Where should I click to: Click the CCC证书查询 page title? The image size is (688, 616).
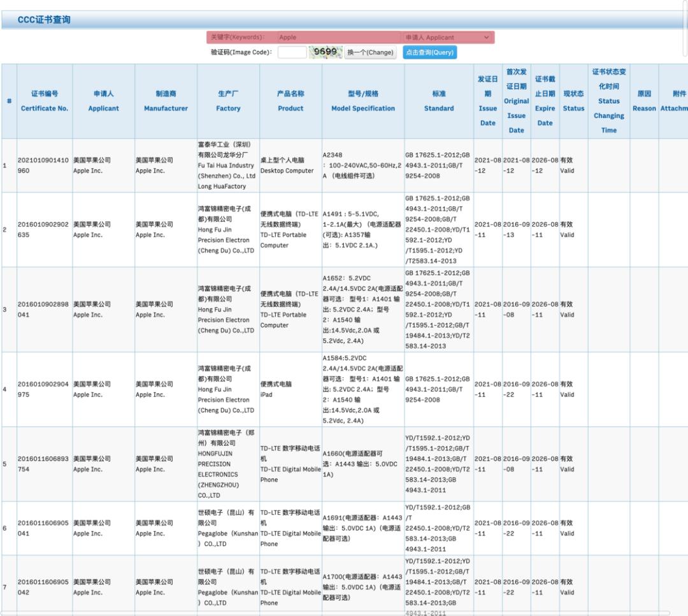[44, 20]
